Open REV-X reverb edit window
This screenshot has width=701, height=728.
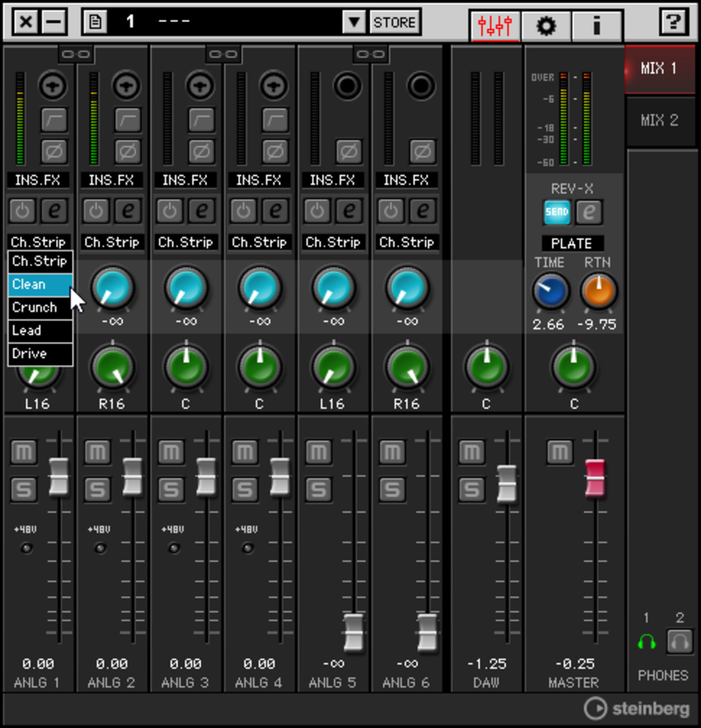(x=589, y=212)
